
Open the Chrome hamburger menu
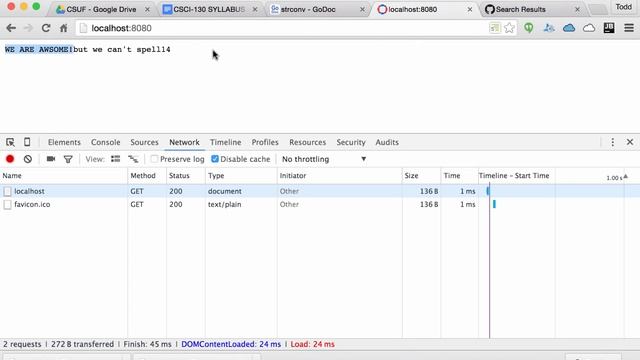point(629,28)
